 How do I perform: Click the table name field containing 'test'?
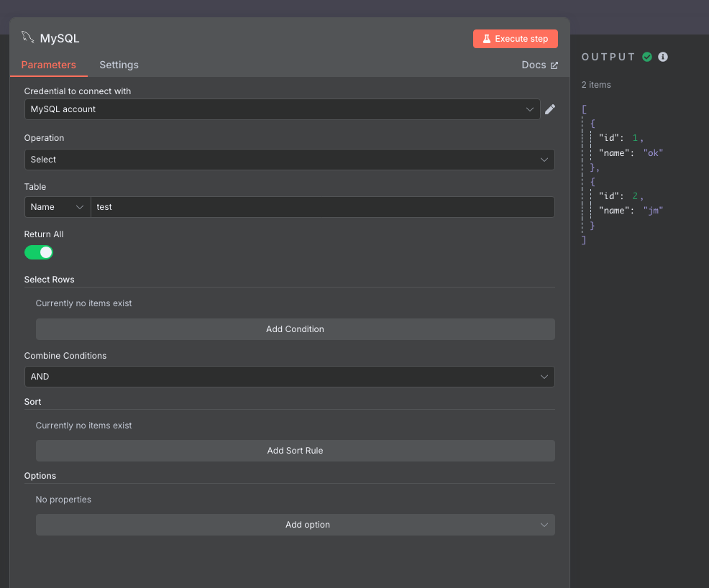(x=322, y=207)
